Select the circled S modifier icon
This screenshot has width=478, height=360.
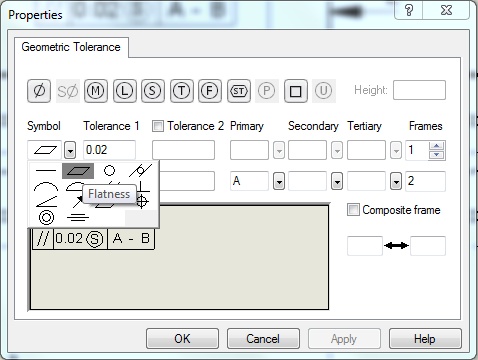pos(153,91)
